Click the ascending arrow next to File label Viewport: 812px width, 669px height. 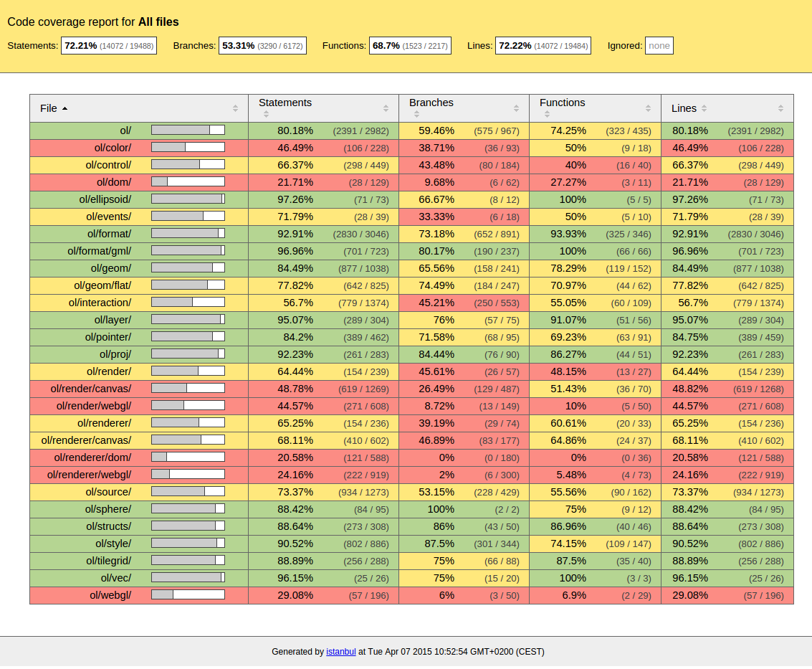[65, 108]
